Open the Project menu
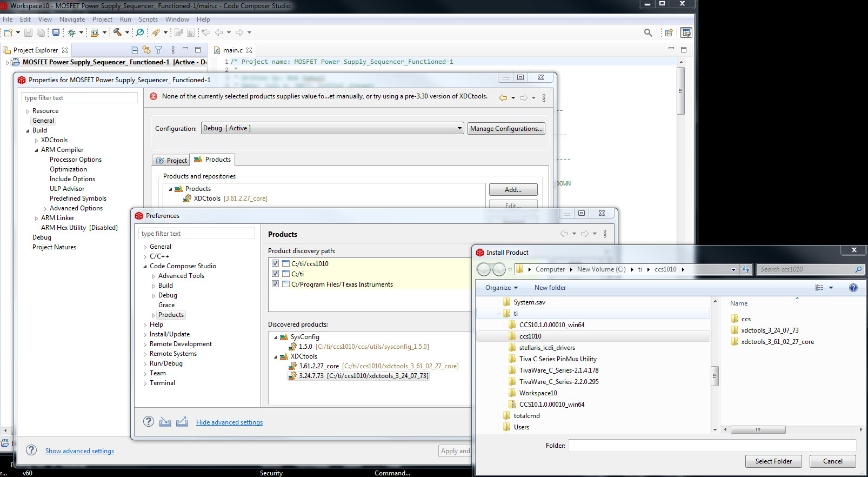Image resolution: width=868 pixels, height=477 pixels. tap(102, 19)
